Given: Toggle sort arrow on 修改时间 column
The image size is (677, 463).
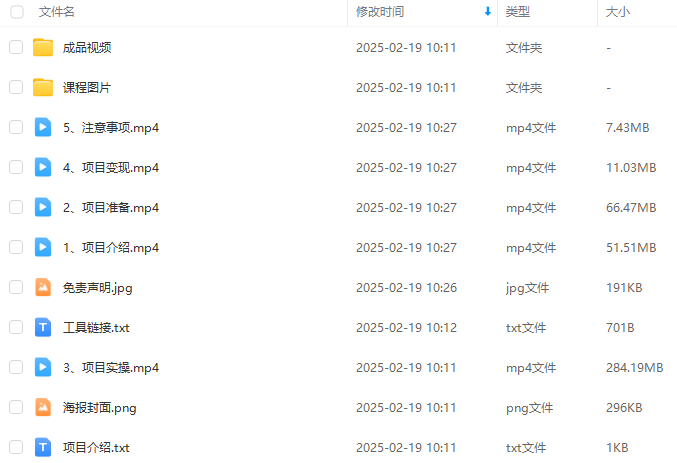Looking at the screenshot, I should pyautogui.click(x=488, y=12).
